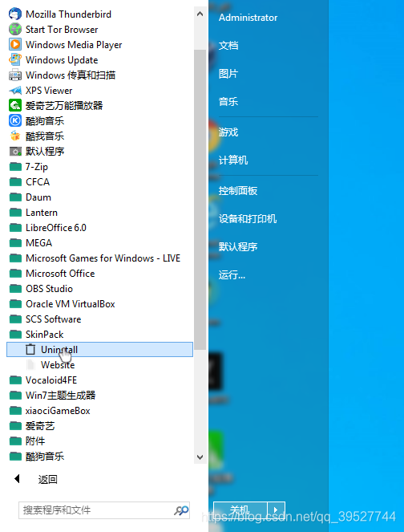The width and height of the screenshot is (404, 532).
Task: Open 音乐 music link
Action: pos(228,101)
